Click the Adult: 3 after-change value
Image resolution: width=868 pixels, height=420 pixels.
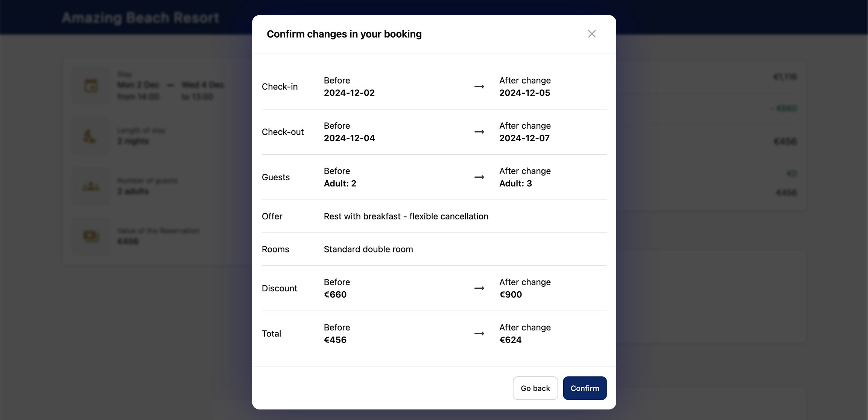pos(515,184)
